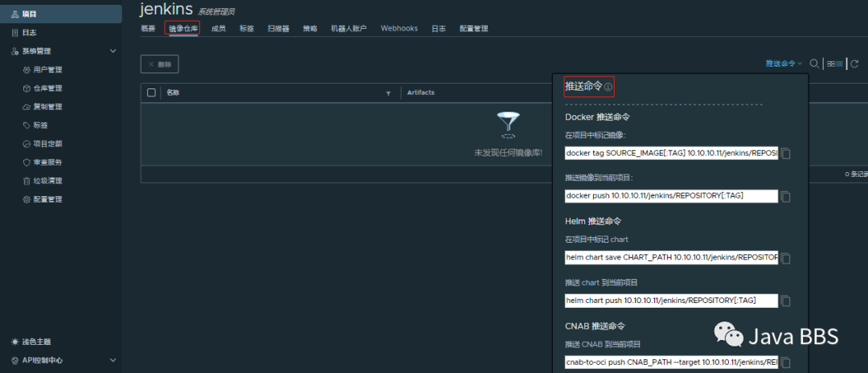Click the 未发现任何镜像库! message
Viewport: 868px width, 373px height.
tap(508, 152)
